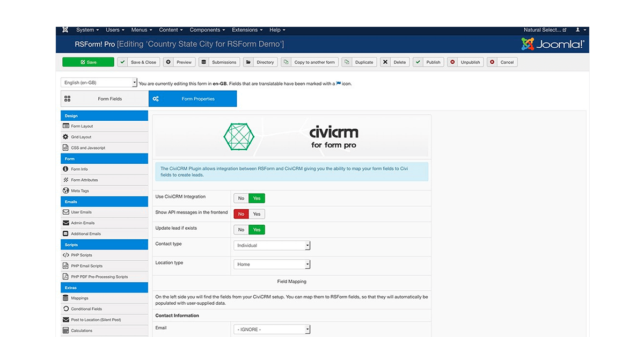Click the Joomla logo icon in the menu bar
The image size is (644, 337).
coord(65,30)
